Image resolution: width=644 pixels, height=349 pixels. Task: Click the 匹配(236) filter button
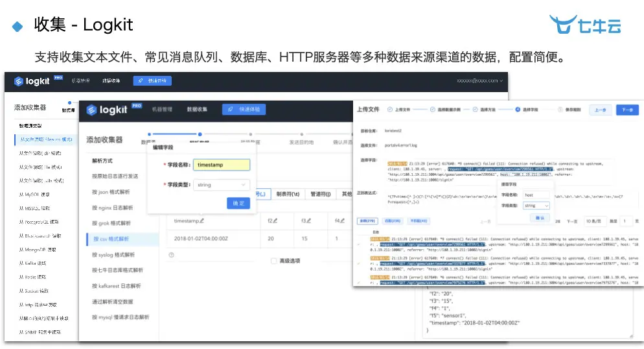pyautogui.click(x=393, y=221)
